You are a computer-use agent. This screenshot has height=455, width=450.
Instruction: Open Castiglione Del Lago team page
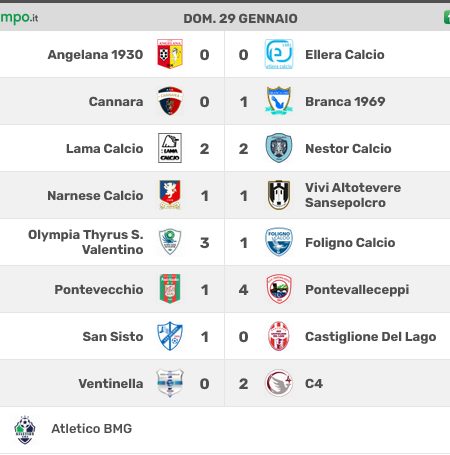click(371, 337)
